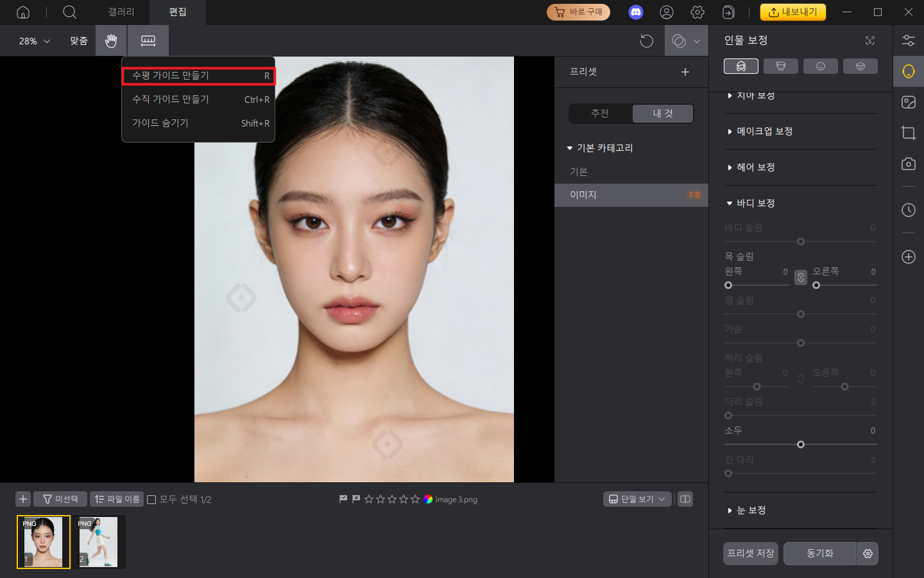Click the undo rotate arrow icon
This screenshot has height=578, width=924.
pos(646,41)
